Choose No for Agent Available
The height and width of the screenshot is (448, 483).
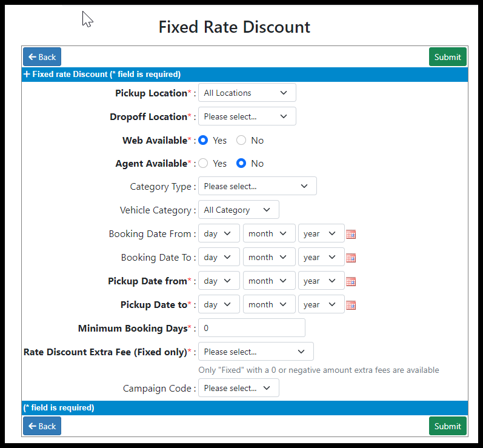[241, 163]
